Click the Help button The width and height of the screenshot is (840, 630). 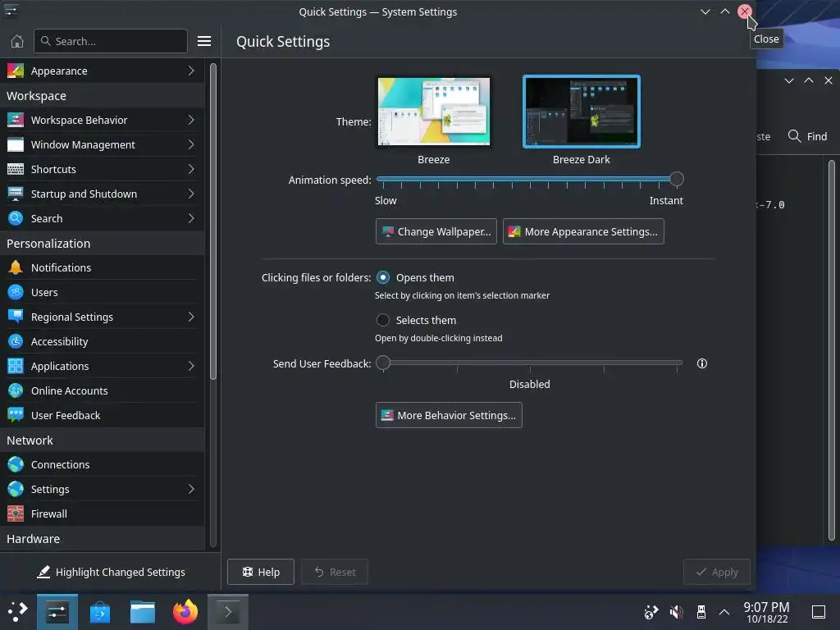coord(261,572)
